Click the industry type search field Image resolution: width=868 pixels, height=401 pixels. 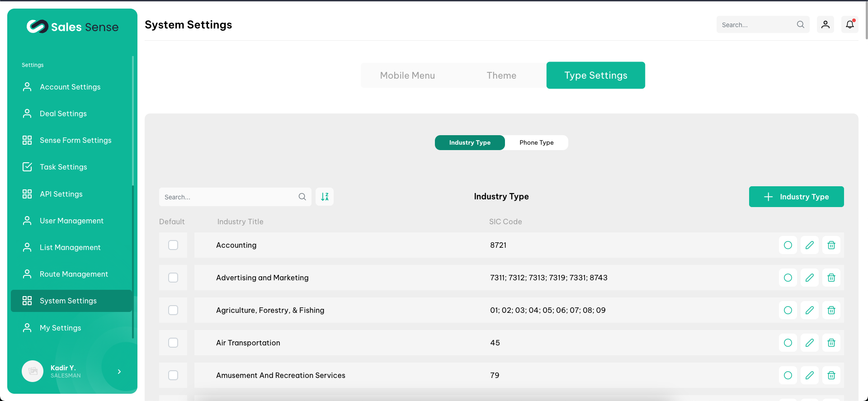[x=229, y=197]
